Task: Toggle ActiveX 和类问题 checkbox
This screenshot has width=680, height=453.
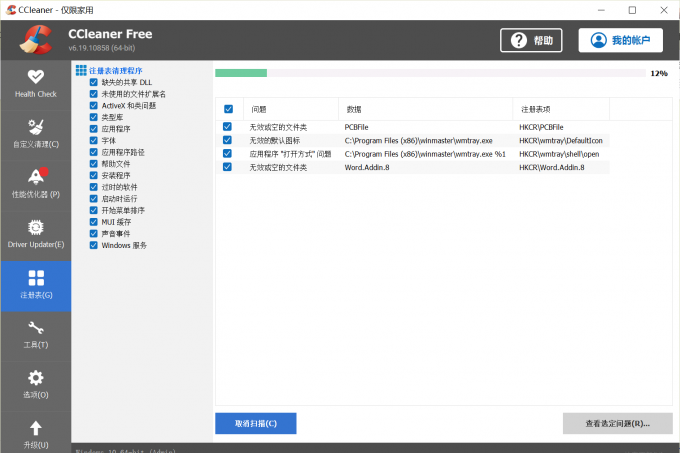Action: 94,105
